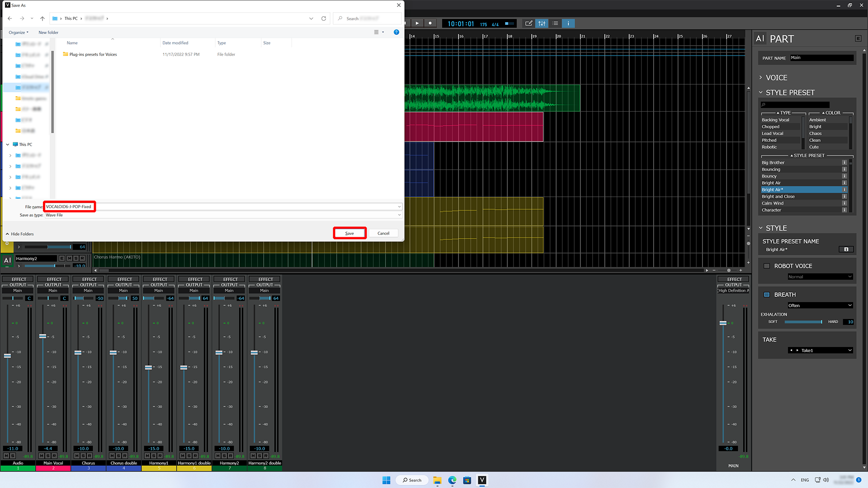Open the Save as type dropdown
This screenshot has width=868, height=488.
pyautogui.click(x=223, y=215)
